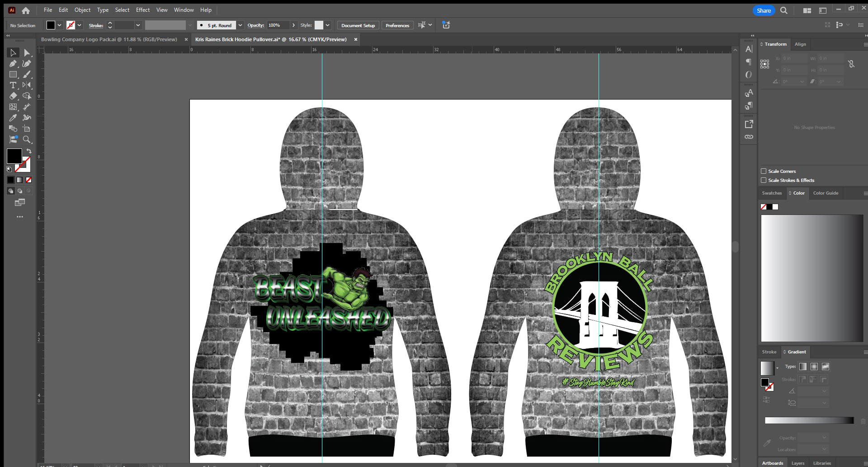Open the Links panel icon

(749, 137)
